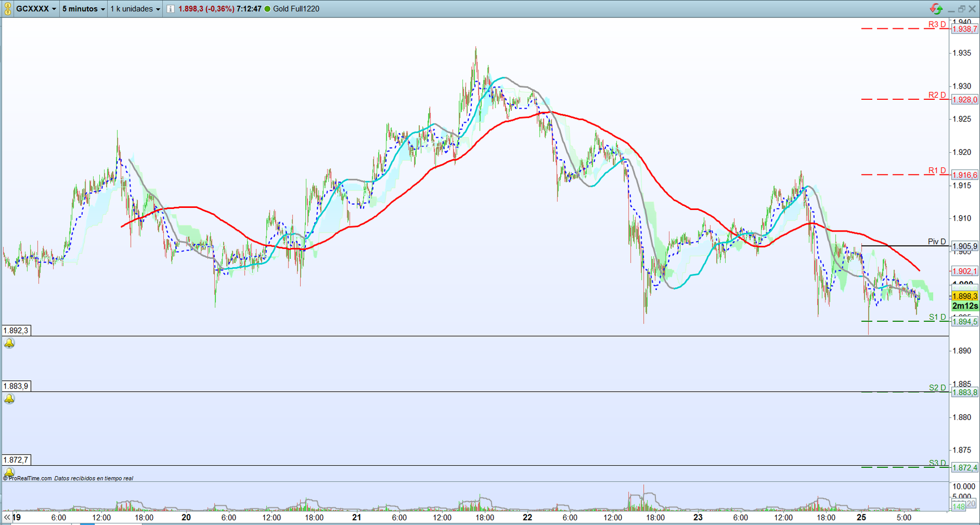Click the 1.916,6 price axis tag
The width and height of the screenshot is (980, 525).
965,175
